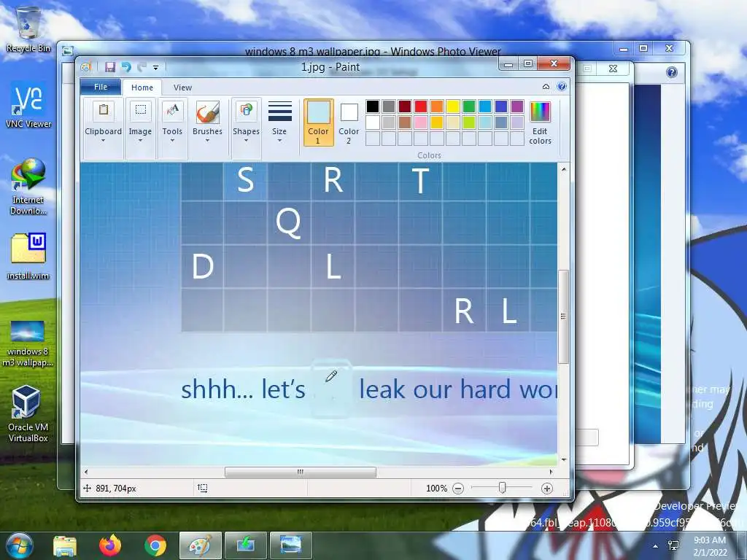Viewport: 747px width, 560px height.
Task: Pick the pink color swatch in second row
Action: (x=421, y=122)
